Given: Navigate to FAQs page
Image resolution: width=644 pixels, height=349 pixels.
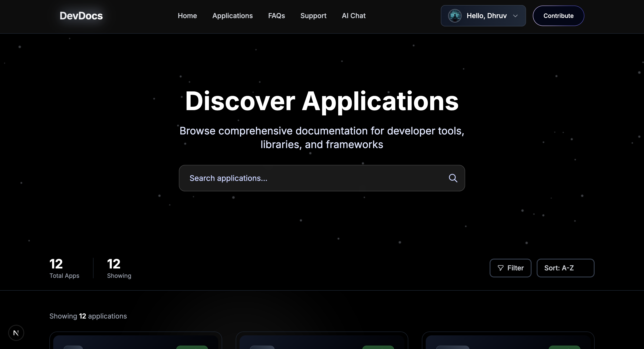Looking at the screenshot, I should [x=276, y=16].
